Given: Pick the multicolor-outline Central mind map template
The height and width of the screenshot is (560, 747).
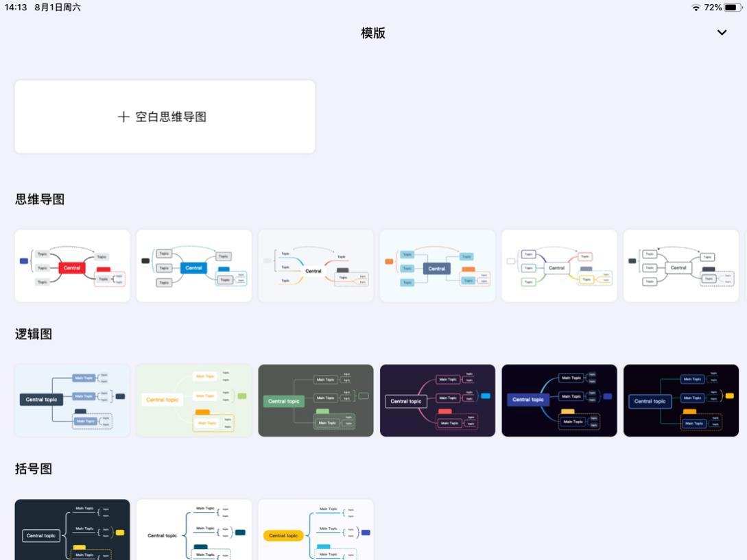Looking at the screenshot, I should pos(559,265).
